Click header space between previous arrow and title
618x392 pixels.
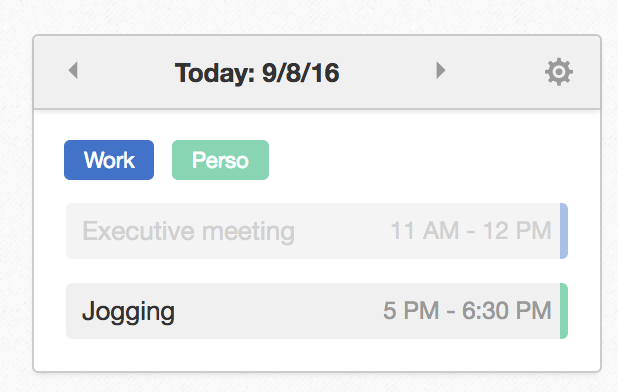(126, 72)
